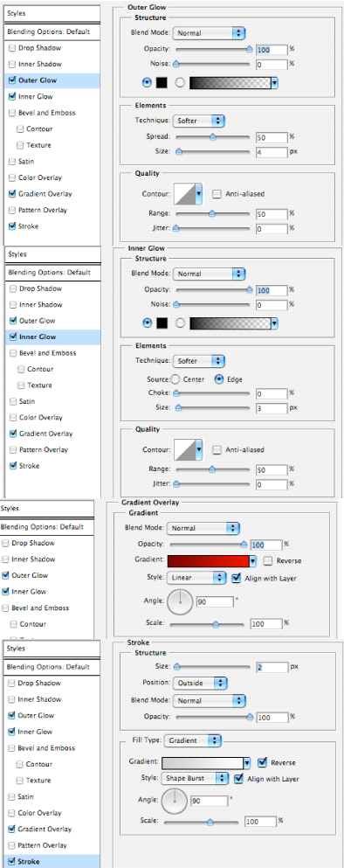344x868 pixels.
Task: Select the highlighted Outer Glow style row
Action: pyautogui.click(x=52, y=80)
